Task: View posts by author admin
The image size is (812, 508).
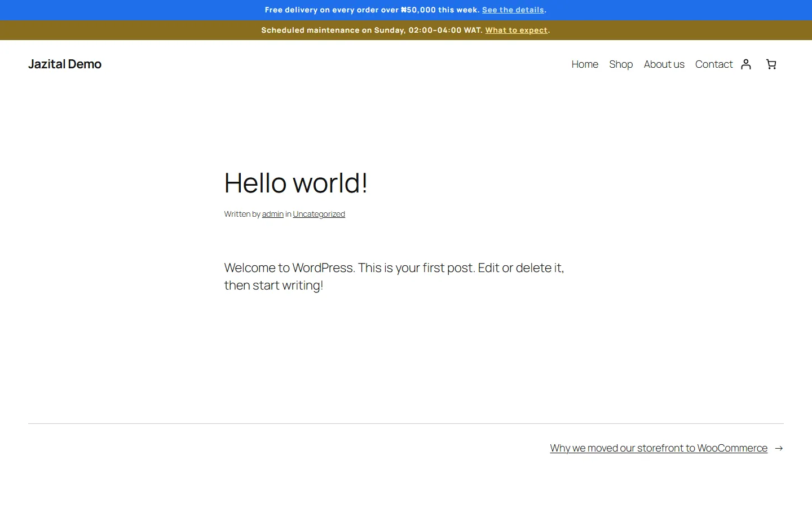Action: tap(273, 214)
